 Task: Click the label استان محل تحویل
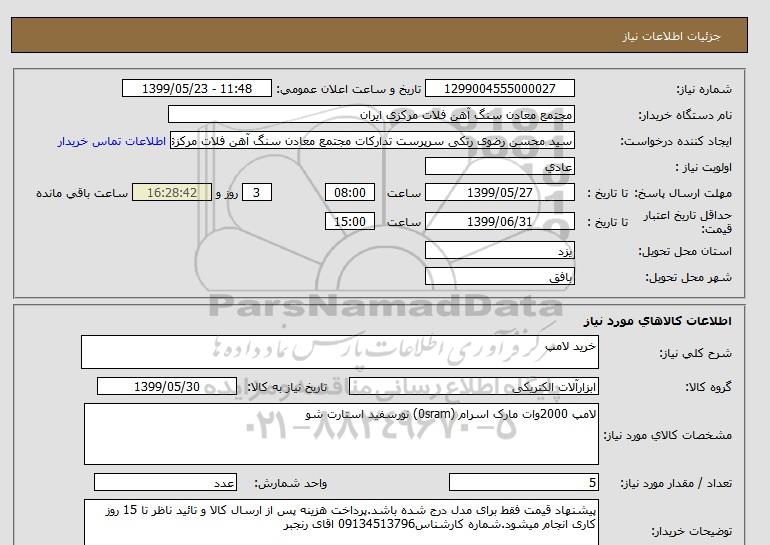click(x=685, y=251)
